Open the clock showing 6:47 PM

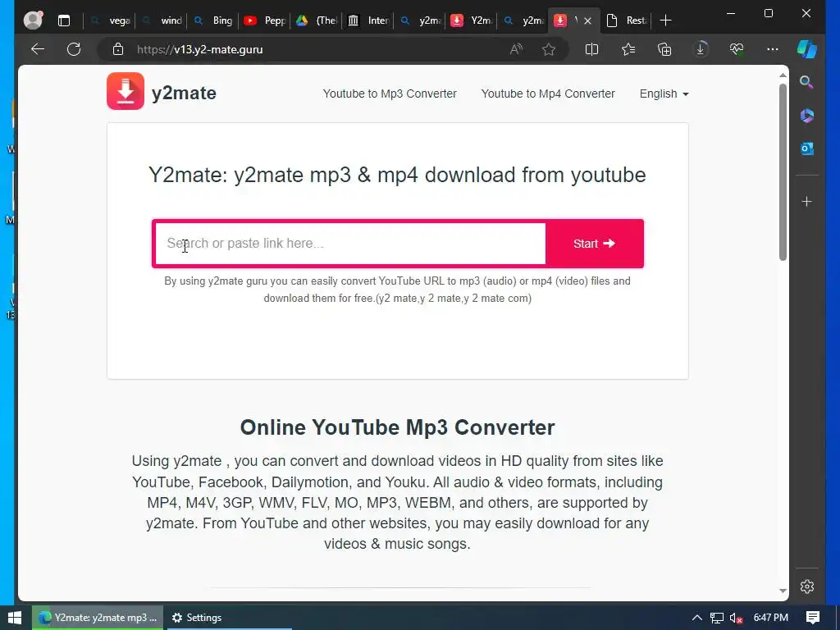[x=771, y=618]
